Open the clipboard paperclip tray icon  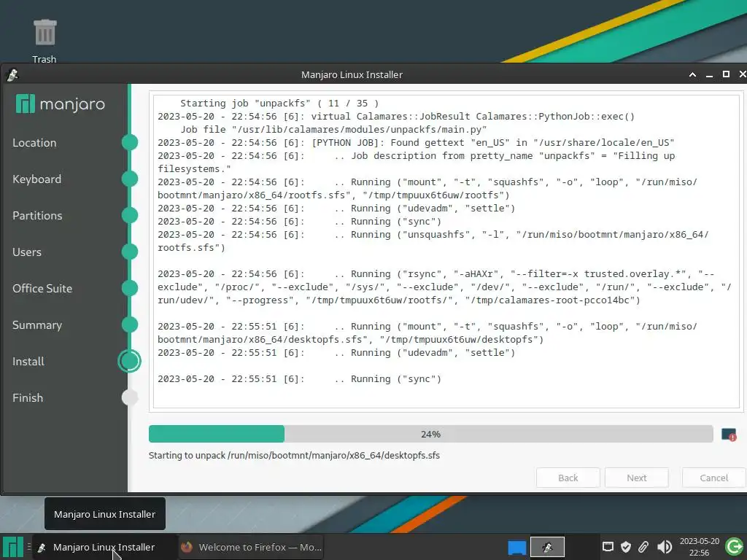point(643,547)
